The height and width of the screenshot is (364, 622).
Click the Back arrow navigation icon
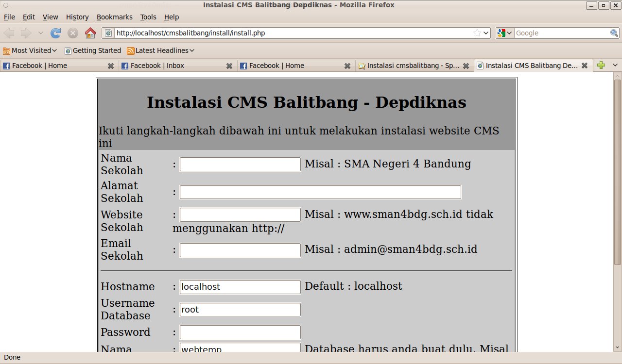click(9, 33)
